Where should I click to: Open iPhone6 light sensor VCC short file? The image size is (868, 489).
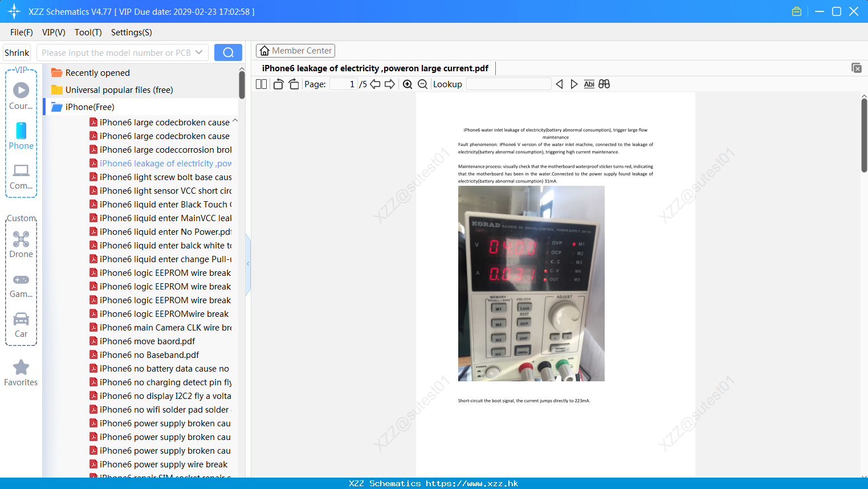(161, 191)
